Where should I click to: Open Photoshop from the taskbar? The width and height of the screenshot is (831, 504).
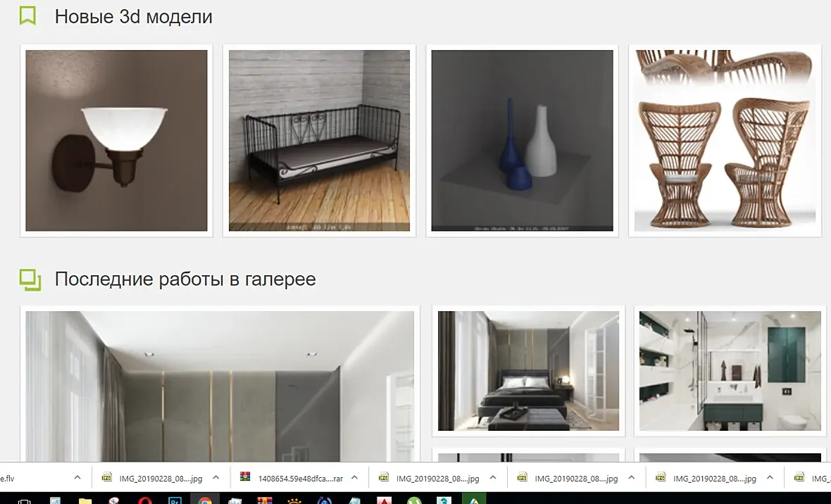point(175,500)
